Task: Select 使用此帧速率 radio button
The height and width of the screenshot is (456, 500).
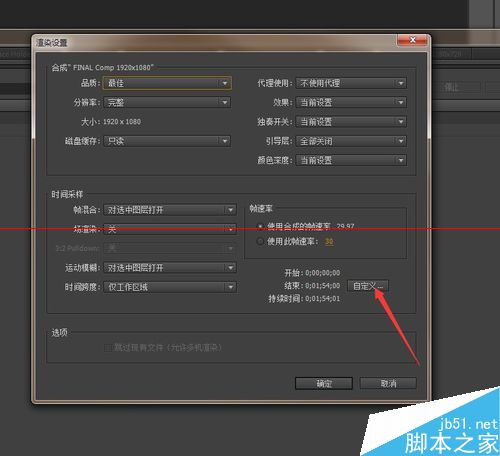Action: pos(260,241)
